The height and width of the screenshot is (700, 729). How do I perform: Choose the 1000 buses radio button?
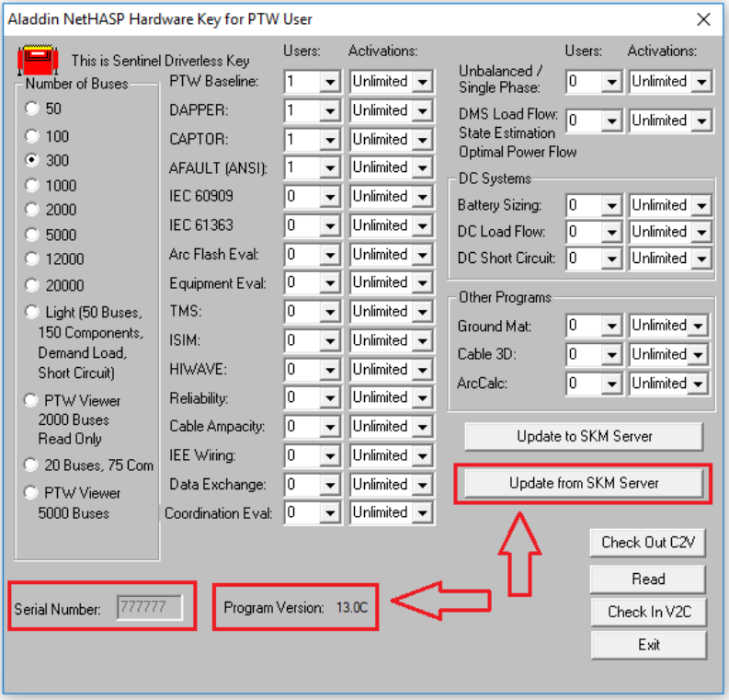tap(32, 185)
